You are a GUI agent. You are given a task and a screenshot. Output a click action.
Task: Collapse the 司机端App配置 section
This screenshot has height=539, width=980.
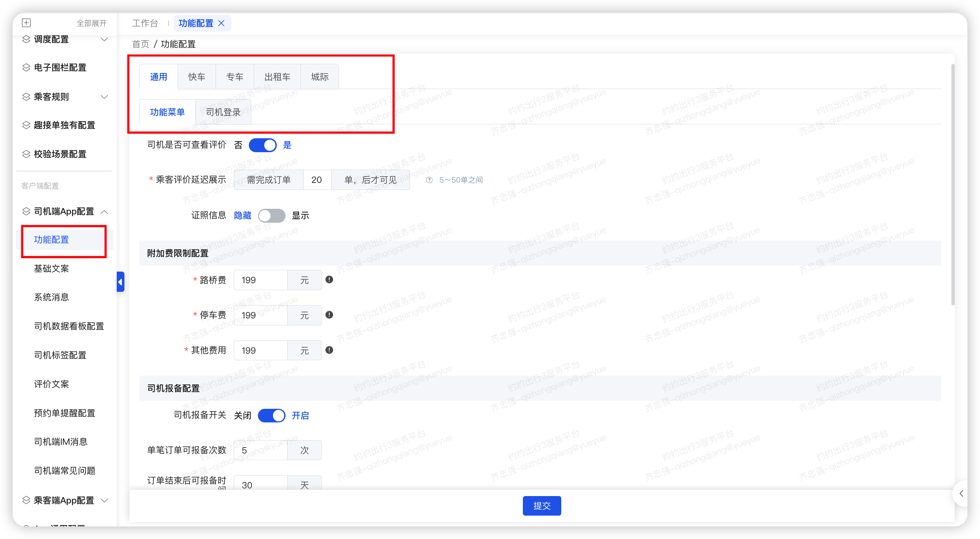pos(105,212)
